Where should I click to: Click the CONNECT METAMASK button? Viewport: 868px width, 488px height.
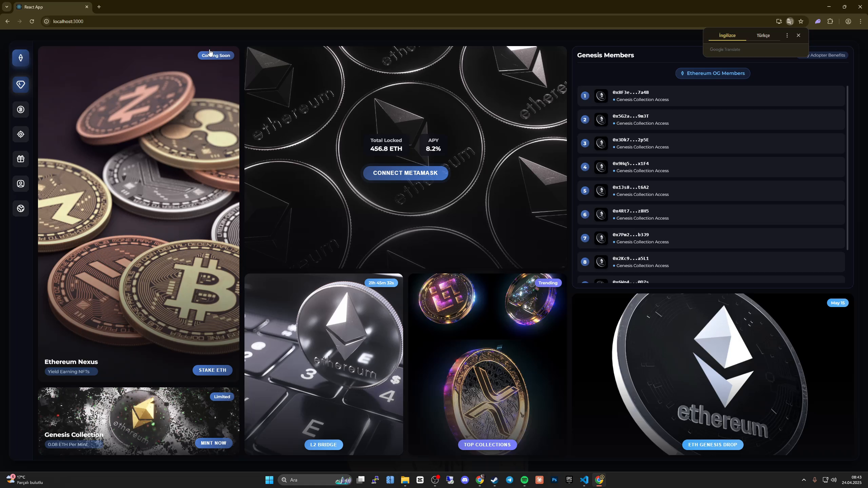click(x=405, y=173)
